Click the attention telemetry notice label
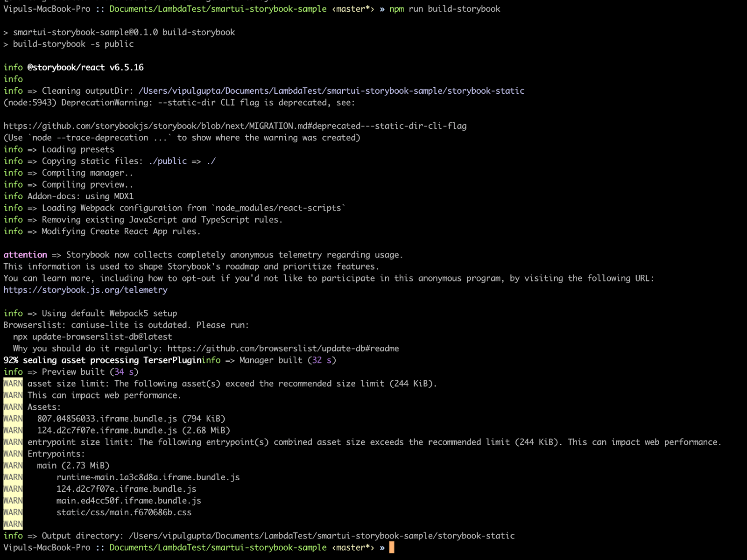The height and width of the screenshot is (560, 747). pyautogui.click(x=25, y=255)
